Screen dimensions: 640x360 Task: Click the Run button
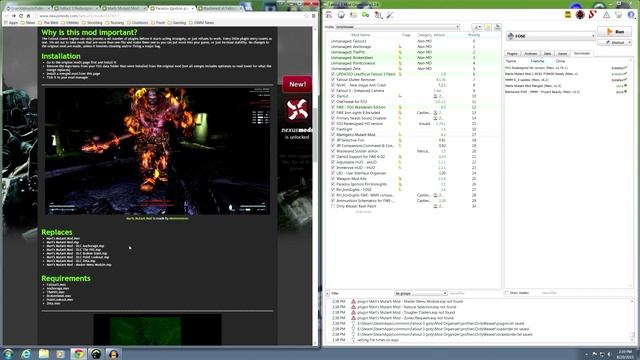click(615, 31)
